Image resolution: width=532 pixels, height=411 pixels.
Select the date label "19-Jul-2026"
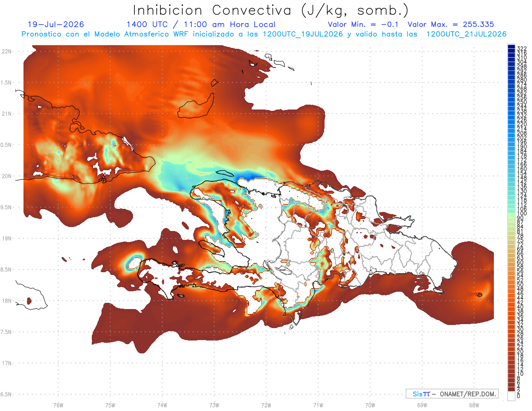[x=55, y=25]
